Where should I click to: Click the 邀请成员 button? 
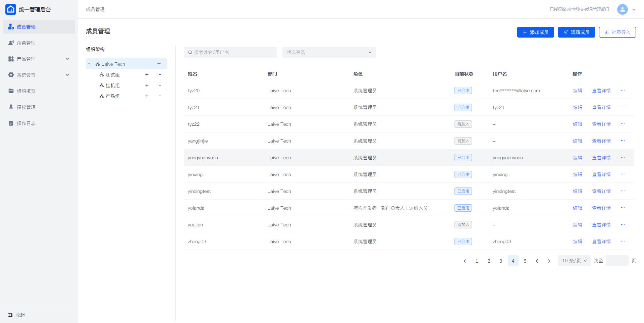[x=577, y=32]
